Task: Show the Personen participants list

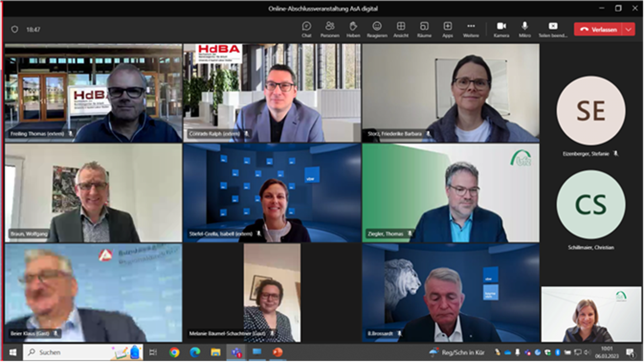Action: pos(330,29)
